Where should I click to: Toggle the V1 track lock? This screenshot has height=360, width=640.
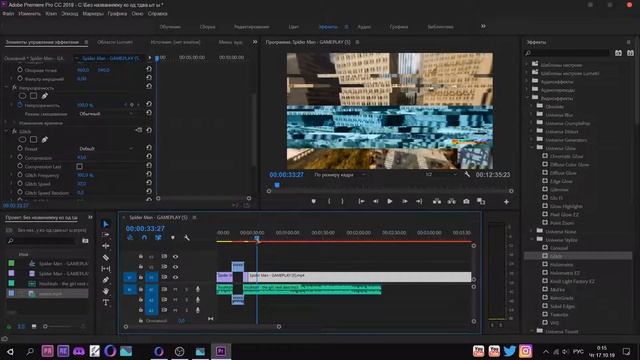[x=140, y=277]
